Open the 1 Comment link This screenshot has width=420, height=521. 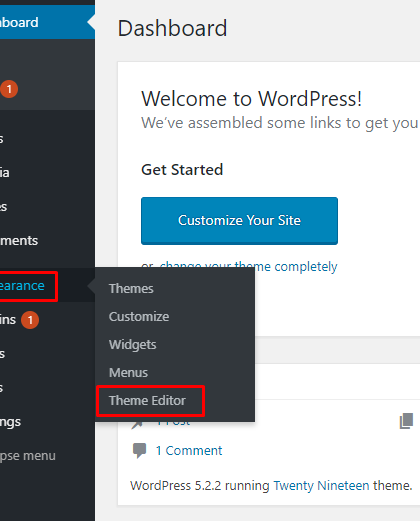[189, 451]
